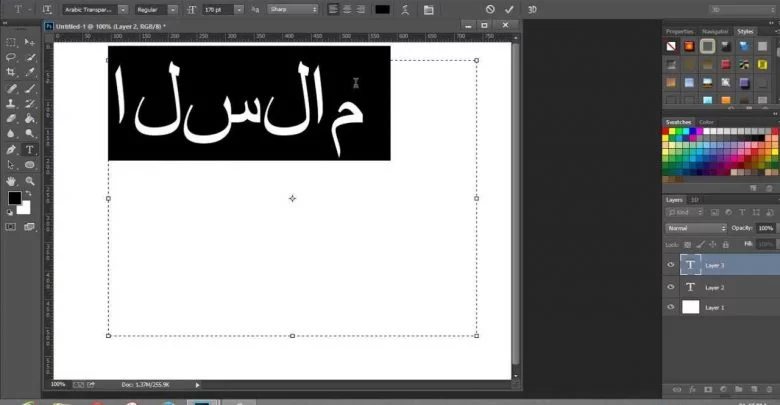Select the Crop tool
The height and width of the screenshot is (405, 780).
[x=12, y=73]
